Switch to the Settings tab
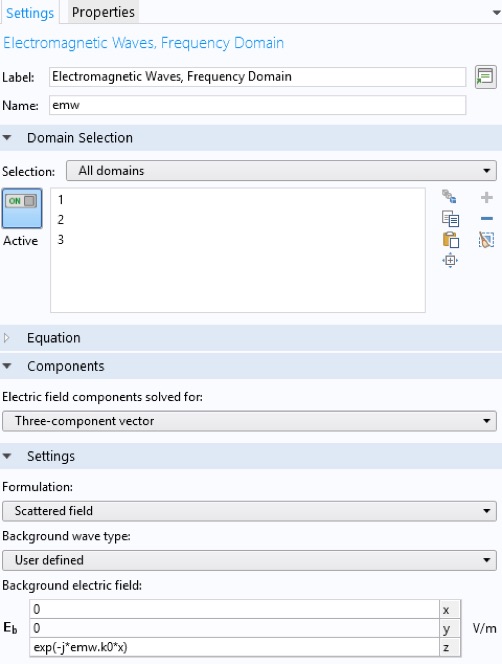Screen dimensions: 502x664 (30, 13)
